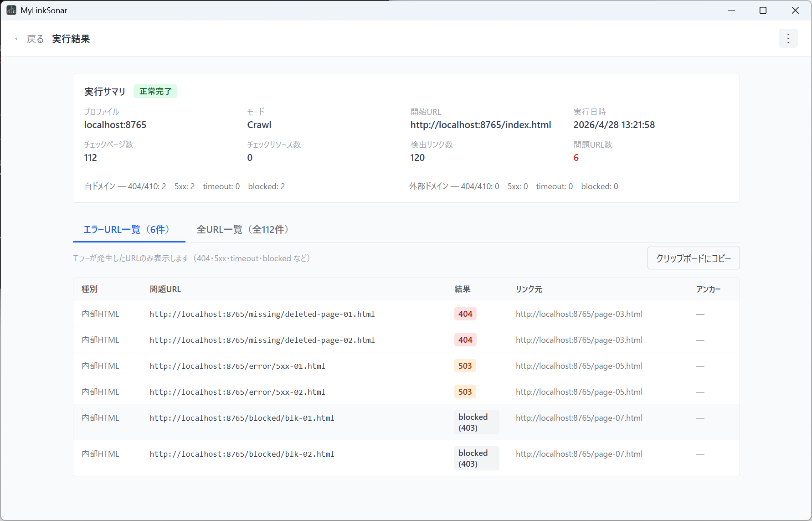
Task: Minimize the MyLinkSonar window
Action: [731, 10]
